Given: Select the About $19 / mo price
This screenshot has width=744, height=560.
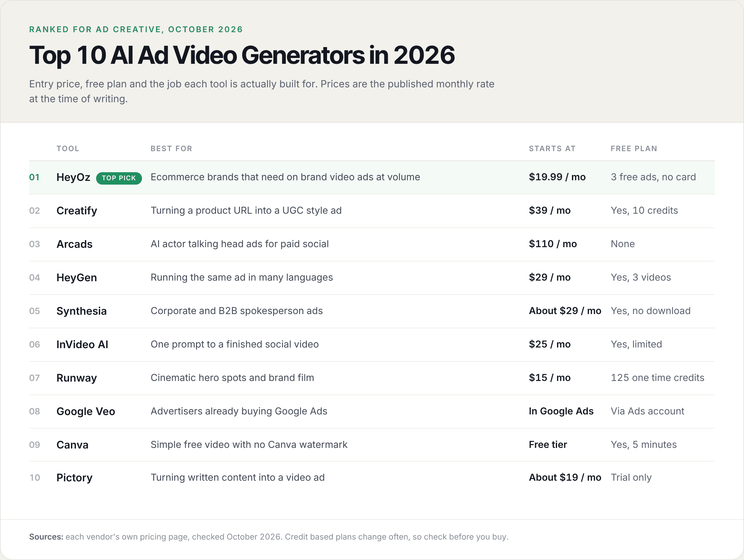Looking at the screenshot, I should [x=565, y=477].
